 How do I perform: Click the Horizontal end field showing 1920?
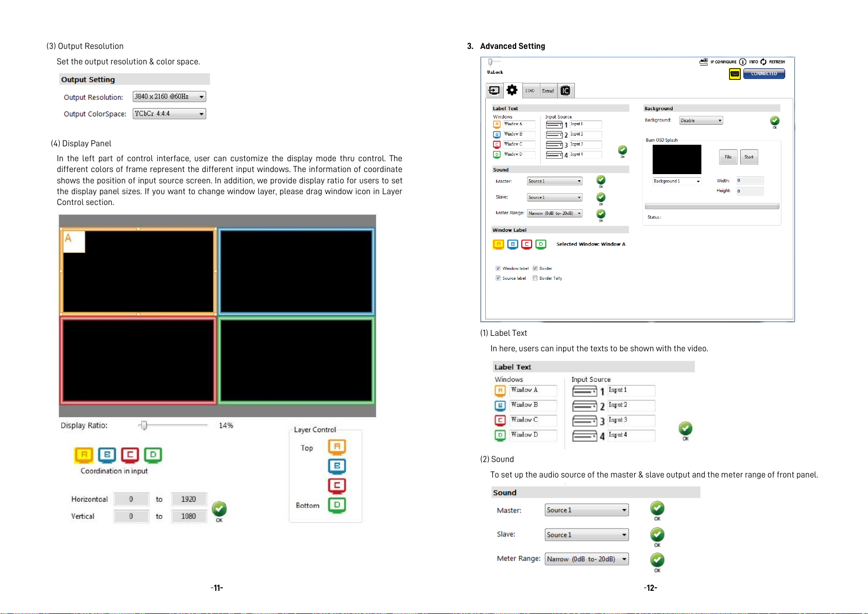tap(189, 499)
